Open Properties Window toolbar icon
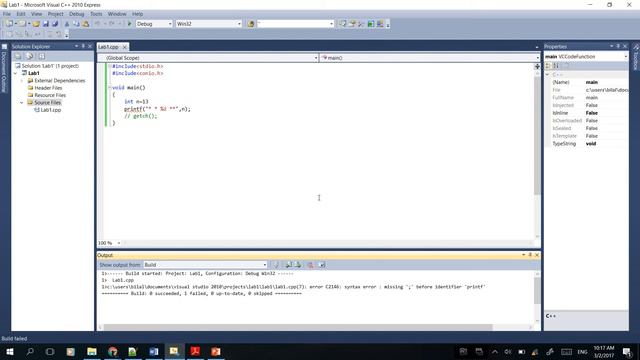This screenshot has height=360, width=640. [352, 24]
